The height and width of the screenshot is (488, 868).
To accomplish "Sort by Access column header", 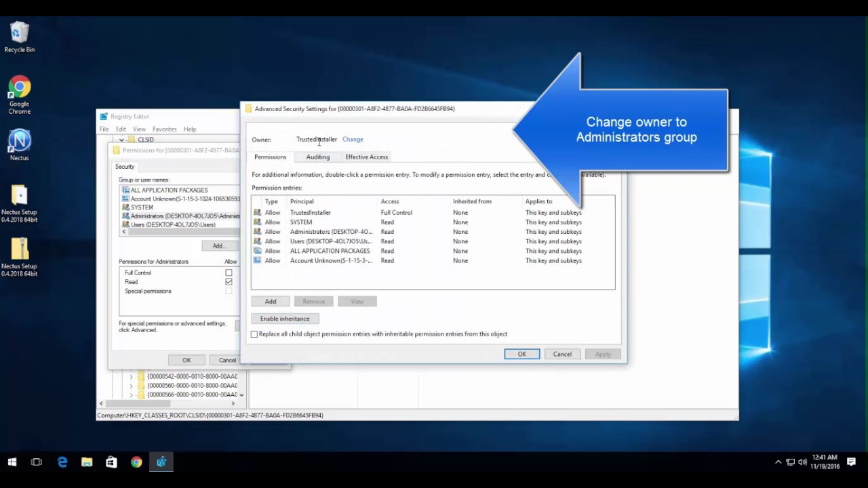I will coord(414,201).
